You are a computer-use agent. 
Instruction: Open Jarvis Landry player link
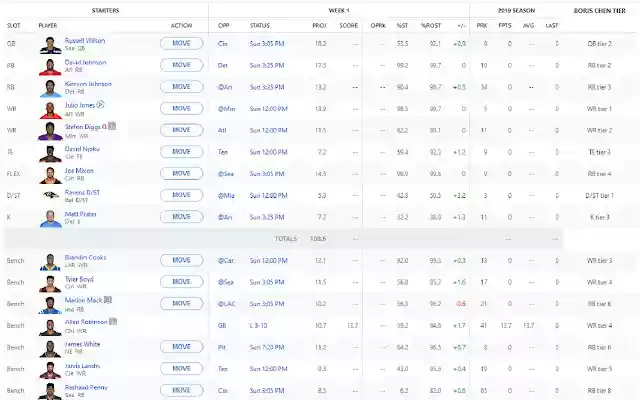82,366
